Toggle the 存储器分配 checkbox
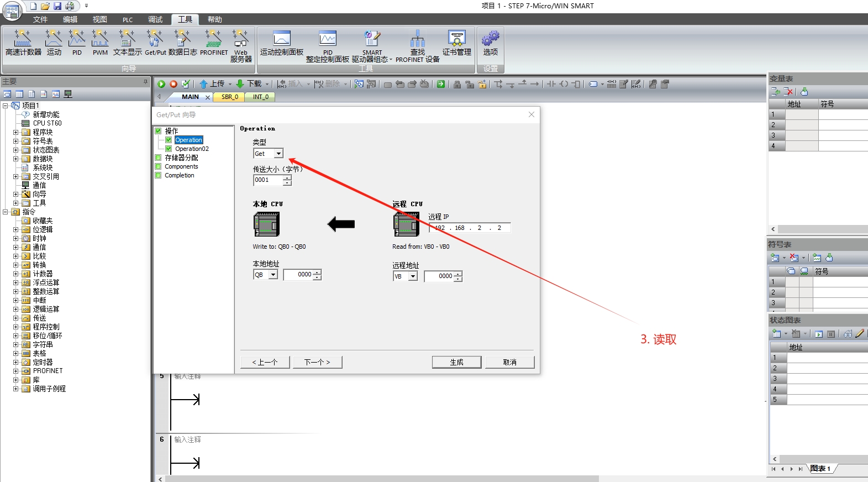Screen dimensions: 868x482 point(159,158)
